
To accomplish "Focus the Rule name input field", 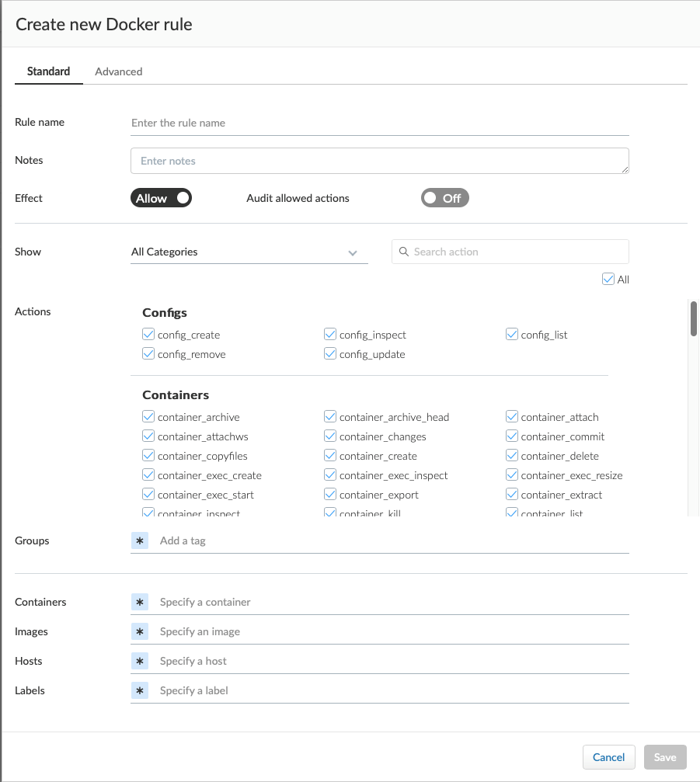I will 379,123.
